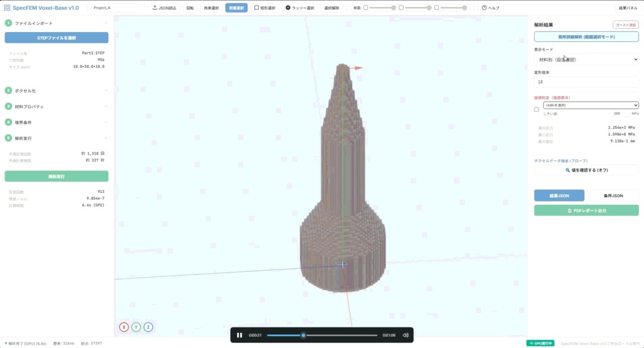Select the 荷重選択 toolbar mode
This screenshot has width=644, height=348.
236,8
